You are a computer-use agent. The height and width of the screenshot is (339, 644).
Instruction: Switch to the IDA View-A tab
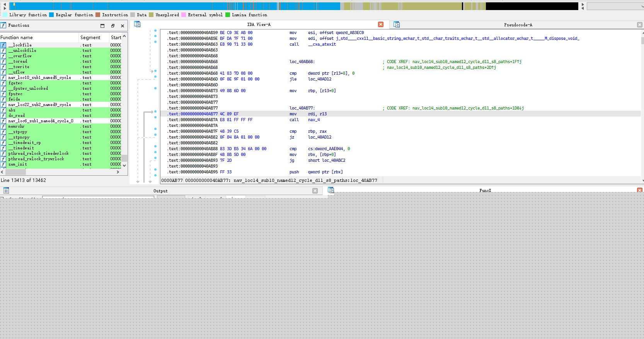(x=259, y=24)
